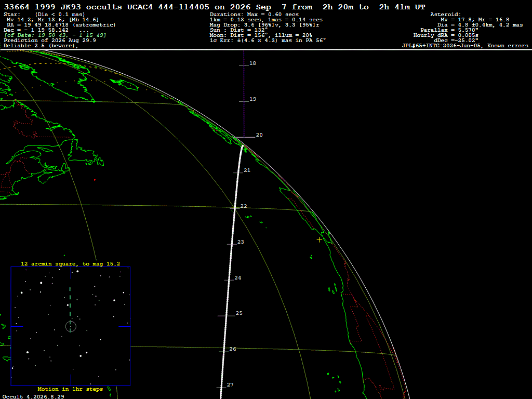Screen dimensions: 532x399
Task: Click the bright star at the chart's top center
Action: (77, 271)
